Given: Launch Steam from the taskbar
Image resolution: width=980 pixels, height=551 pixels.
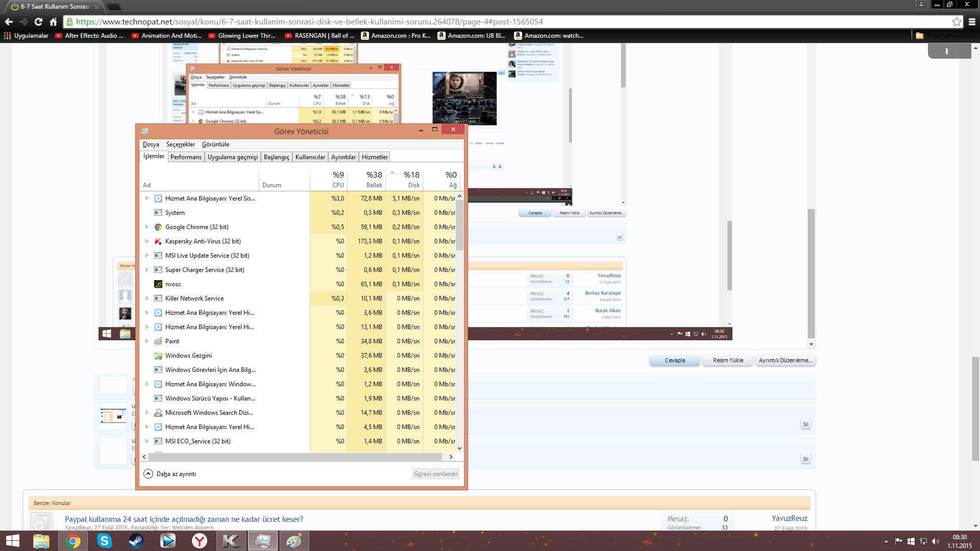Looking at the screenshot, I should tap(136, 541).
